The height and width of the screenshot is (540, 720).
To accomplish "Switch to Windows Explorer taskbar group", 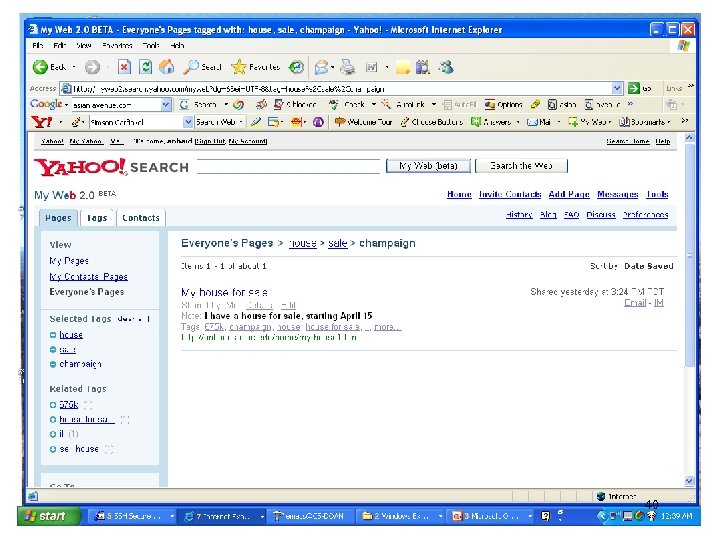I will click(x=402, y=516).
